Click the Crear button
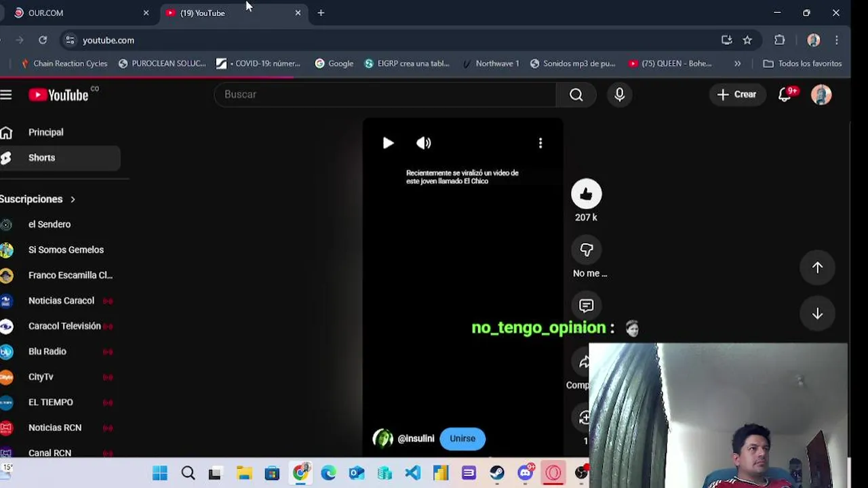Image resolution: width=868 pixels, height=488 pixels. click(736, 95)
